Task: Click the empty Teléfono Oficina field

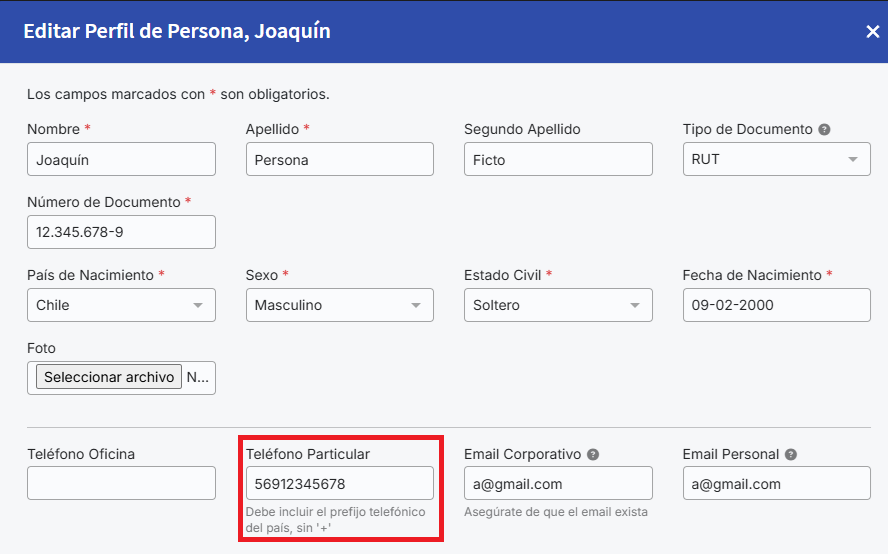Action: [121, 483]
